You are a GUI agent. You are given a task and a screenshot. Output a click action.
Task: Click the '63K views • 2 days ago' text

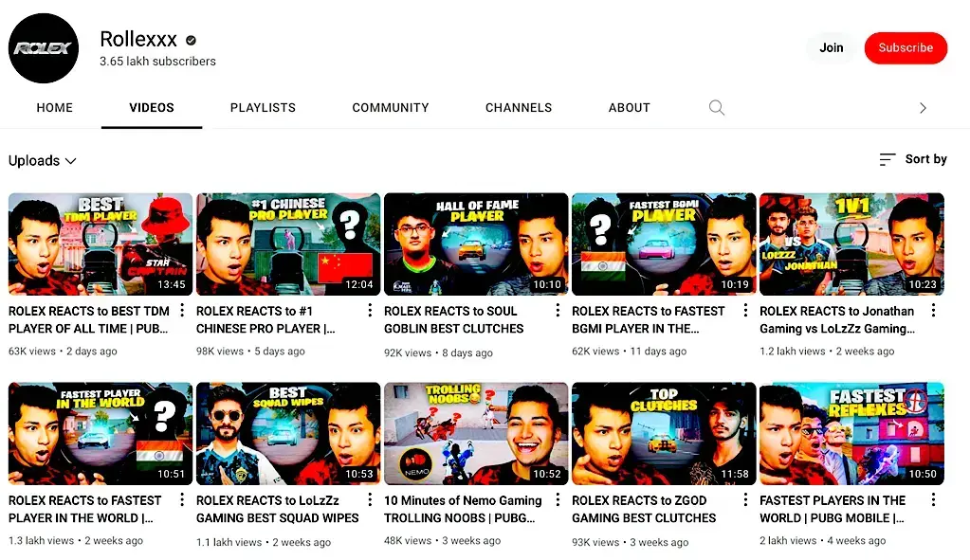coord(63,352)
